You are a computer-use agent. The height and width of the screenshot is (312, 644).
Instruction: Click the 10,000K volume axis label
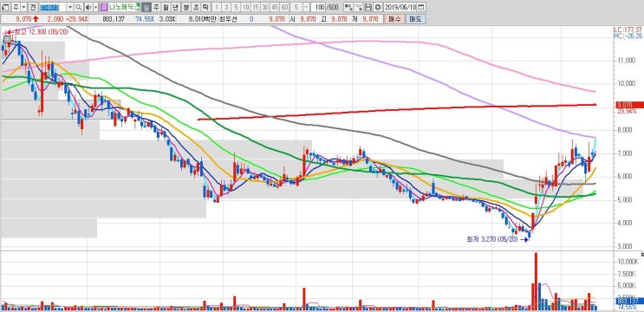click(628, 262)
